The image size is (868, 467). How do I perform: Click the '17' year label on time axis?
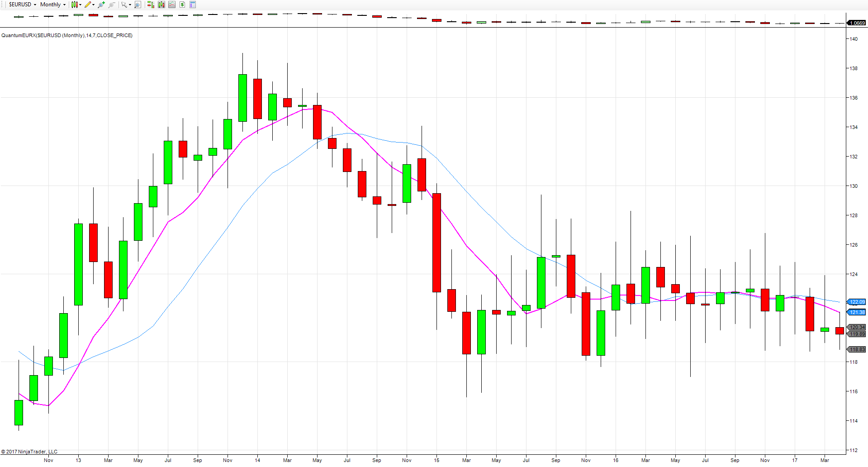click(x=795, y=460)
